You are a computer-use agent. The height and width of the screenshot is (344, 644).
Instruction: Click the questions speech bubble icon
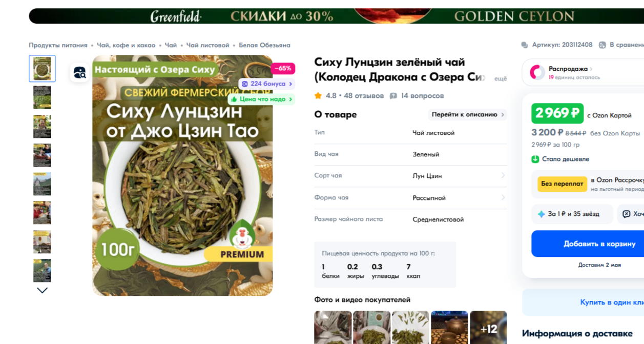[x=393, y=96]
